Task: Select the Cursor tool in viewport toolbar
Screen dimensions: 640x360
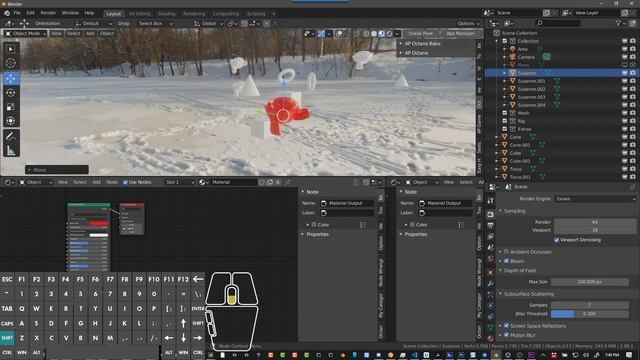Action: point(11,63)
